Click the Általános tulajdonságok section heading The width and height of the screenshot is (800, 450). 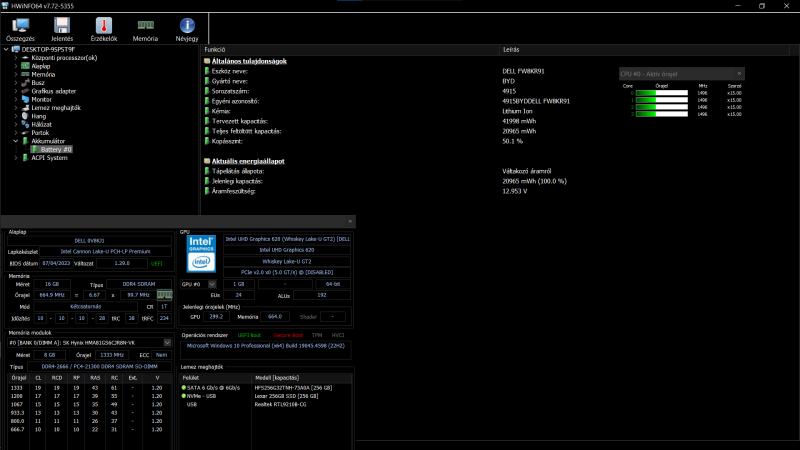pyautogui.click(x=249, y=61)
